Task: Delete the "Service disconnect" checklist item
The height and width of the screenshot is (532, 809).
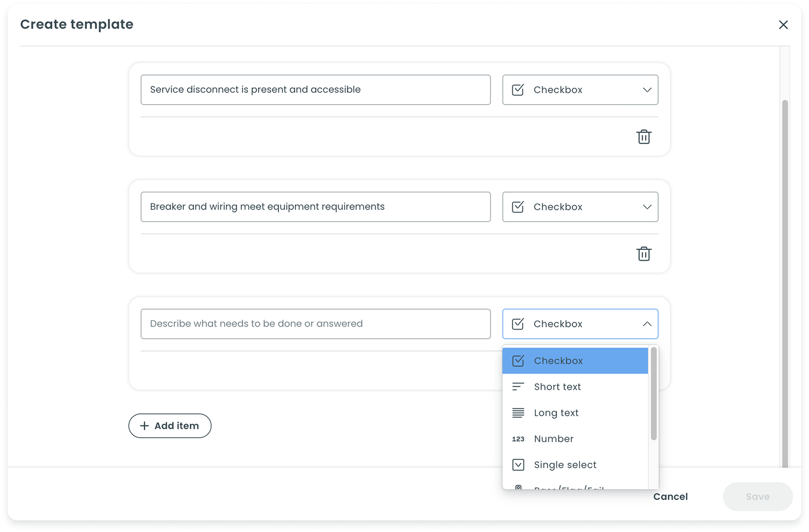Action: 644,137
